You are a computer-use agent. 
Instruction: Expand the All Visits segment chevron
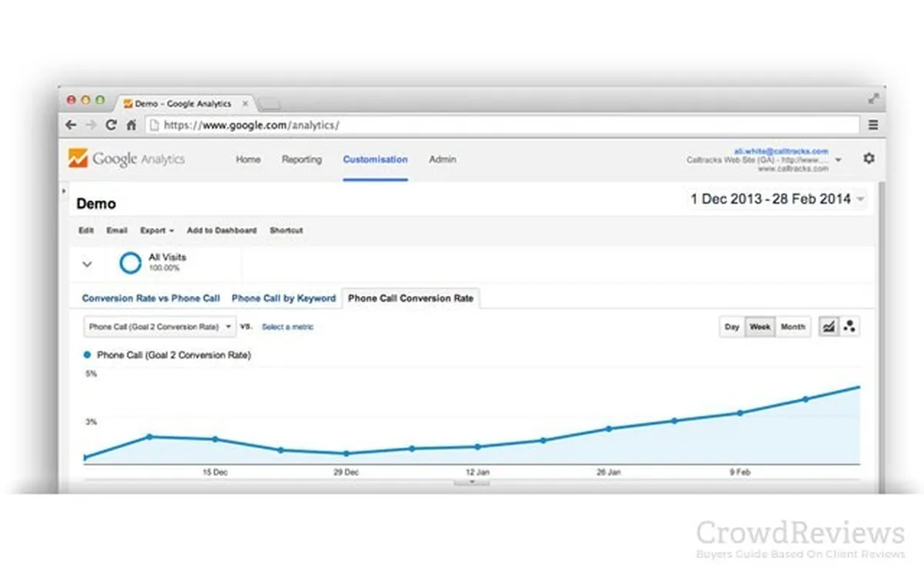(87, 264)
